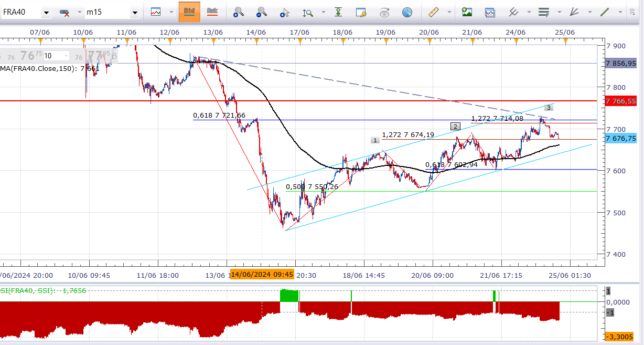Toggle the unlink chart icon
The width and height of the screenshot is (644, 345).
[x=65, y=12]
